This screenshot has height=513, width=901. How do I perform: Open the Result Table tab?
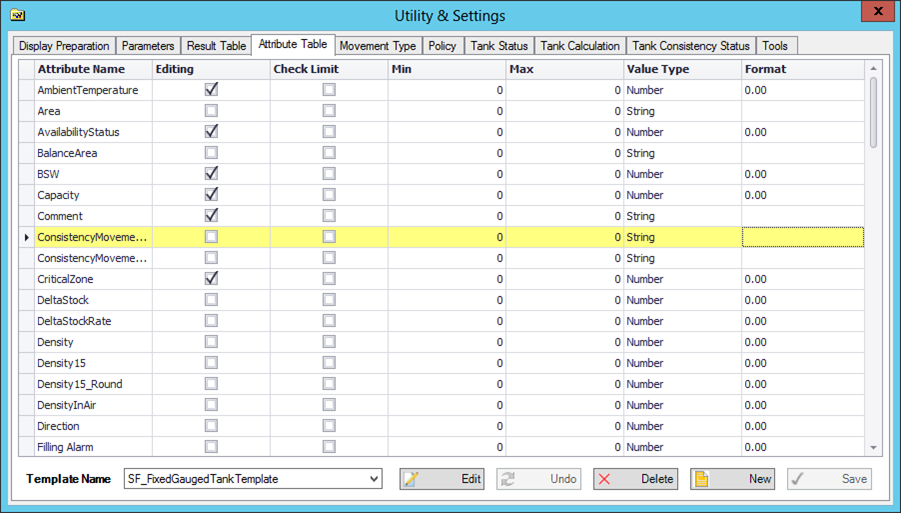pos(216,46)
